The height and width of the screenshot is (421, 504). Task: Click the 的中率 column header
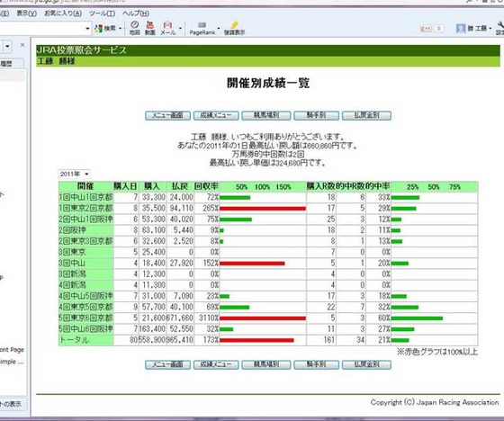click(x=378, y=186)
